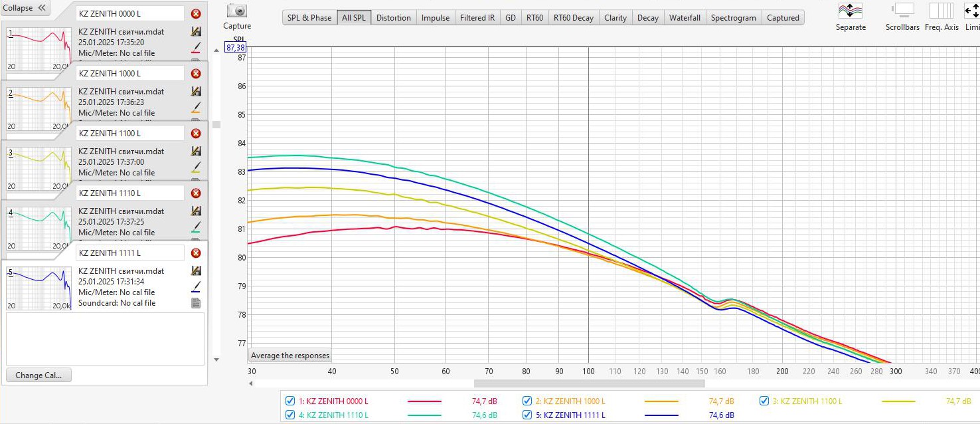
Task: Switch to the SPL & Phase tab
Action: point(309,18)
